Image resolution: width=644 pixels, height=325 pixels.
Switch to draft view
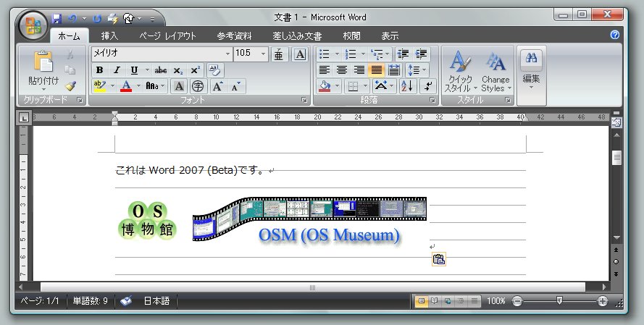(474, 301)
